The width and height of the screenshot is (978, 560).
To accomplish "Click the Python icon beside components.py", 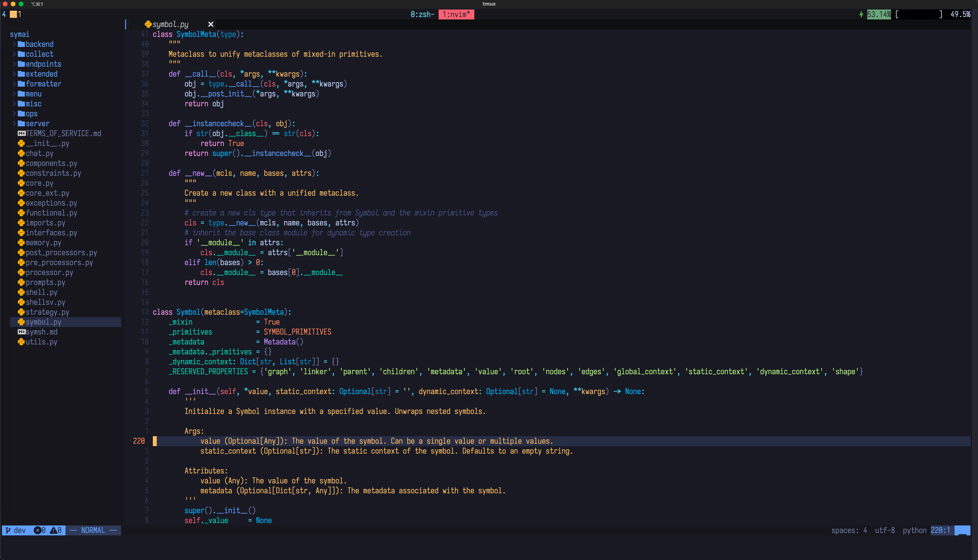I will (21, 163).
